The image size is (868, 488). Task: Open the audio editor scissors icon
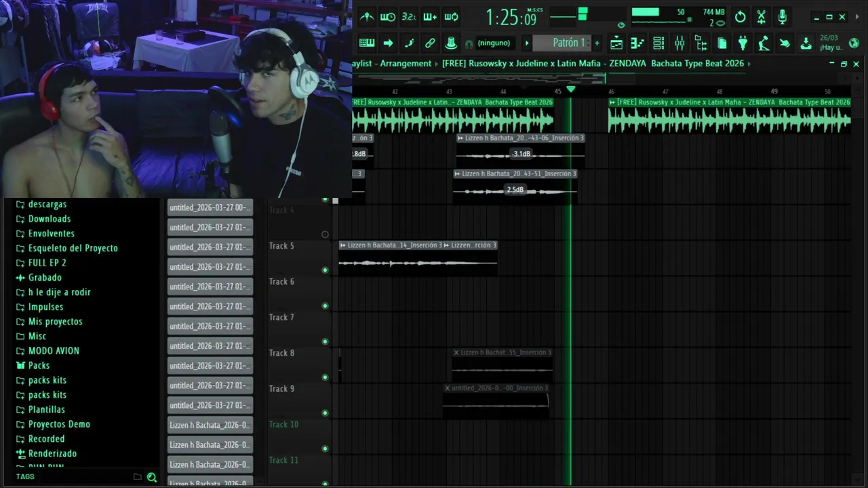coord(762,17)
